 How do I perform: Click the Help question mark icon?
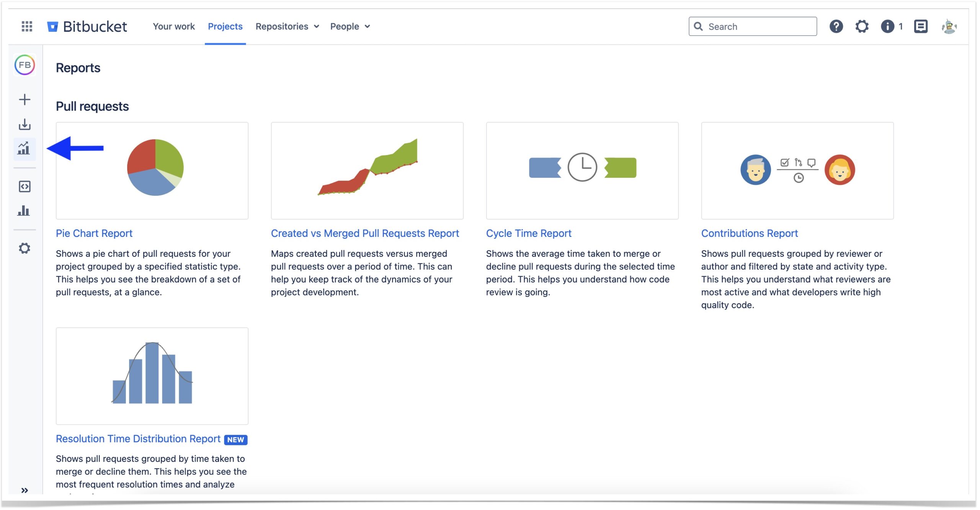[x=837, y=26]
